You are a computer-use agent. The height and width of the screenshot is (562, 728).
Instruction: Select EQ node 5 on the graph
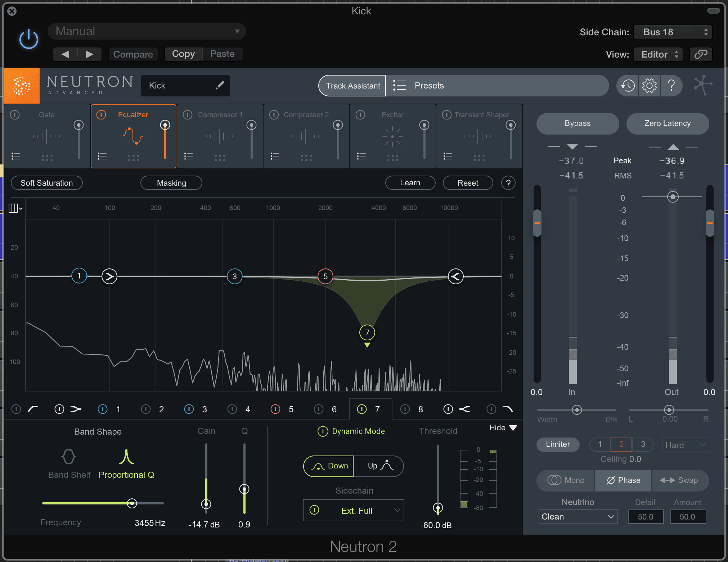tap(325, 276)
